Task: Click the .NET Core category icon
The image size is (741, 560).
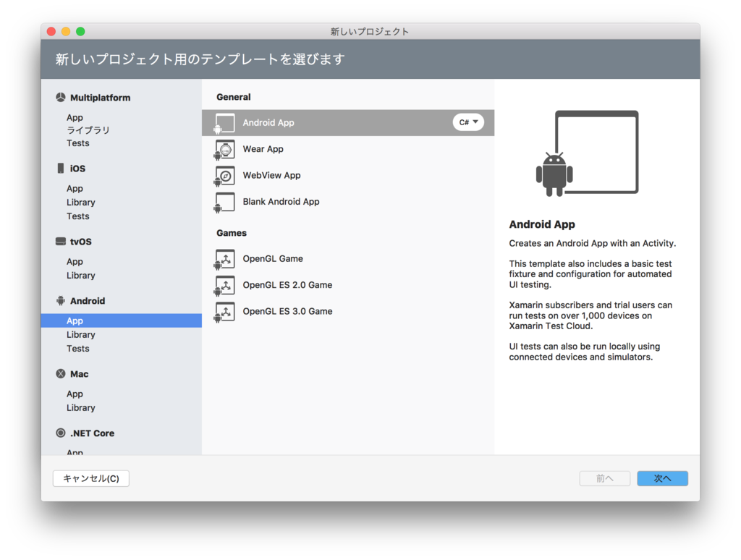Action: point(61,433)
